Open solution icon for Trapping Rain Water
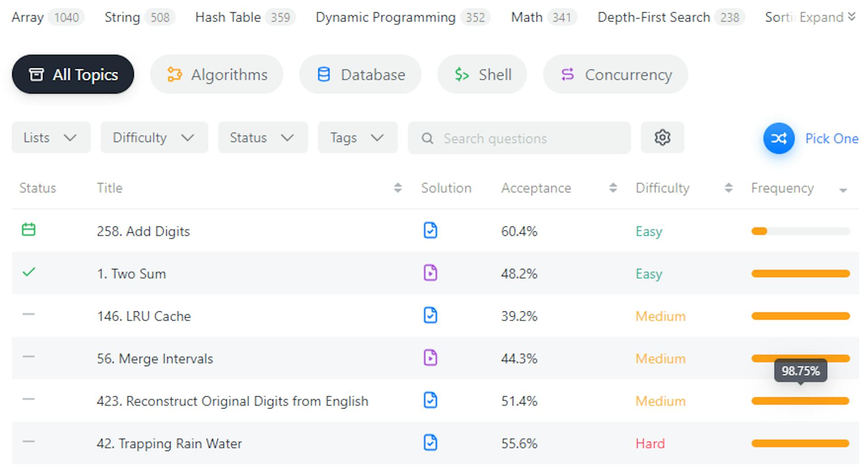The width and height of the screenshot is (868, 470). click(430, 443)
